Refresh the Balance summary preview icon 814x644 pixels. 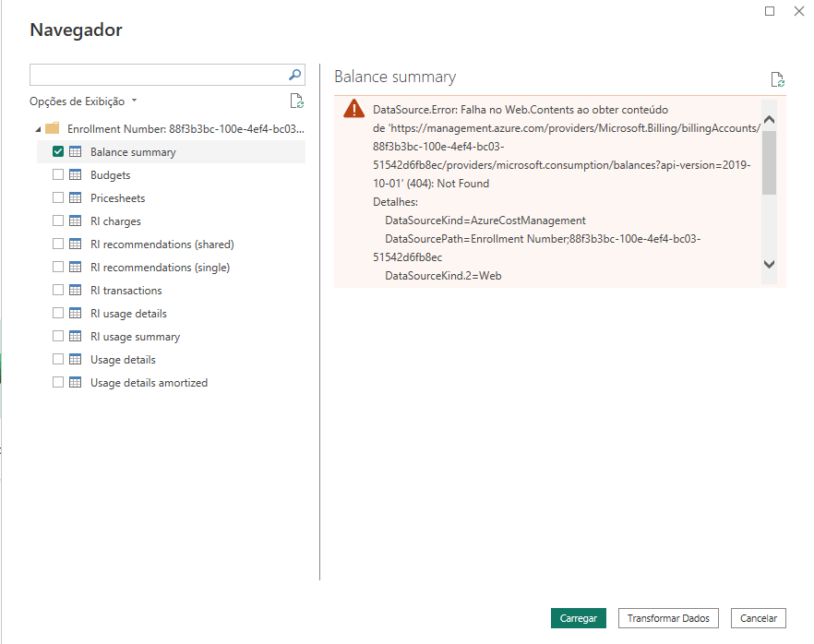coord(778,79)
